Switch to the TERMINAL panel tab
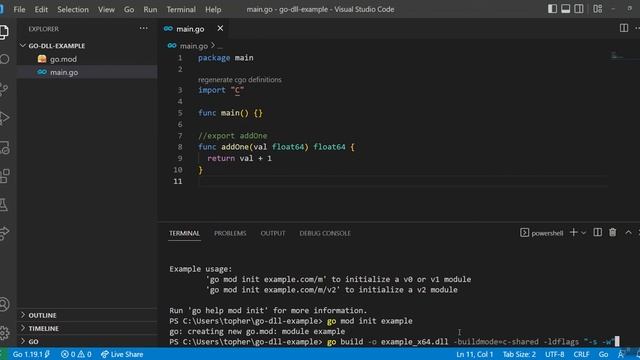Viewport: 640px width, 360px height. coord(184,233)
